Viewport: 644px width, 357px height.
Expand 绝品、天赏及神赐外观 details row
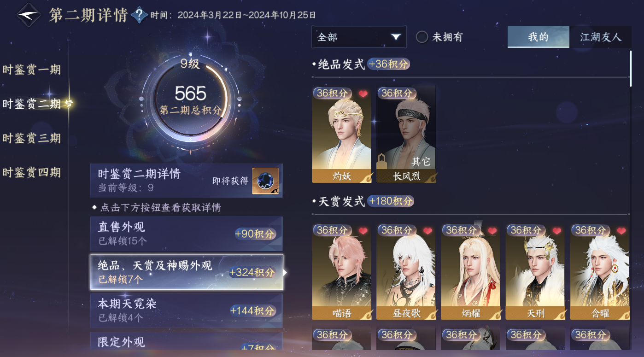point(187,272)
